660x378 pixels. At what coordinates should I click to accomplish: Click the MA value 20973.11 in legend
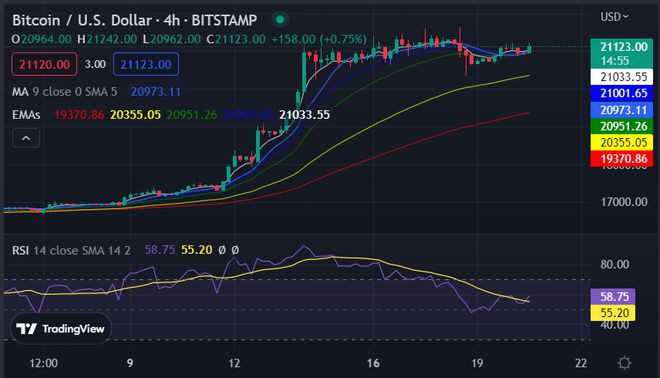[155, 91]
